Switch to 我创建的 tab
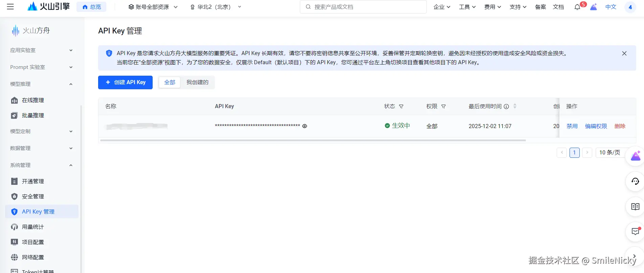This screenshot has height=273, width=644. click(x=197, y=82)
